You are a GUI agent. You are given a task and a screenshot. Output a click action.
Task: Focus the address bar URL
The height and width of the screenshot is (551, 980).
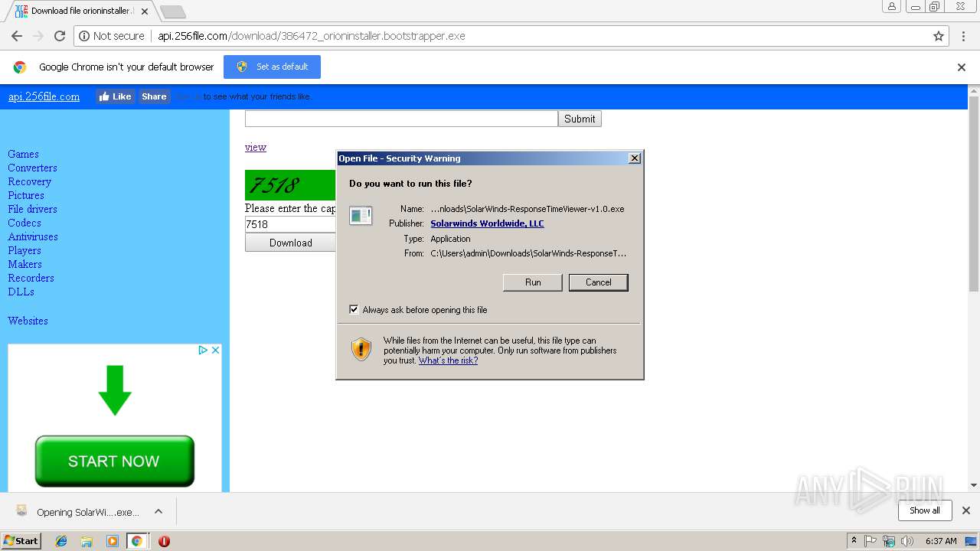[x=312, y=36]
